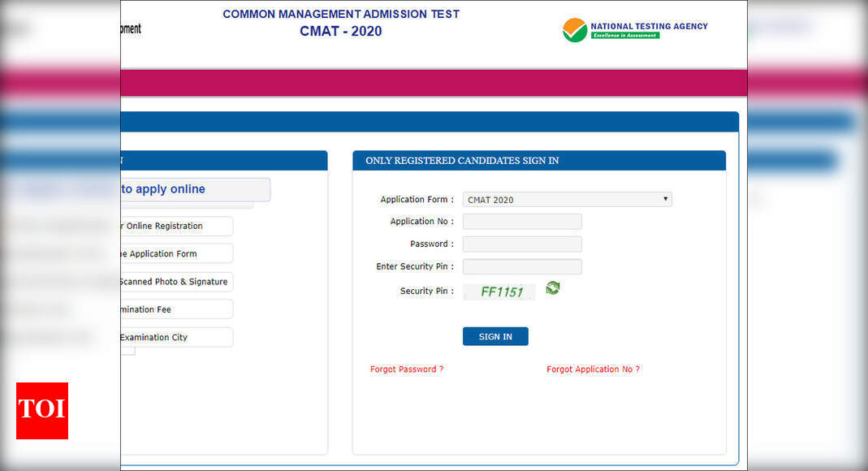This screenshot has width=868, height=471.
Task: Click the CMAT - 2020 page title
Action: 340,31
